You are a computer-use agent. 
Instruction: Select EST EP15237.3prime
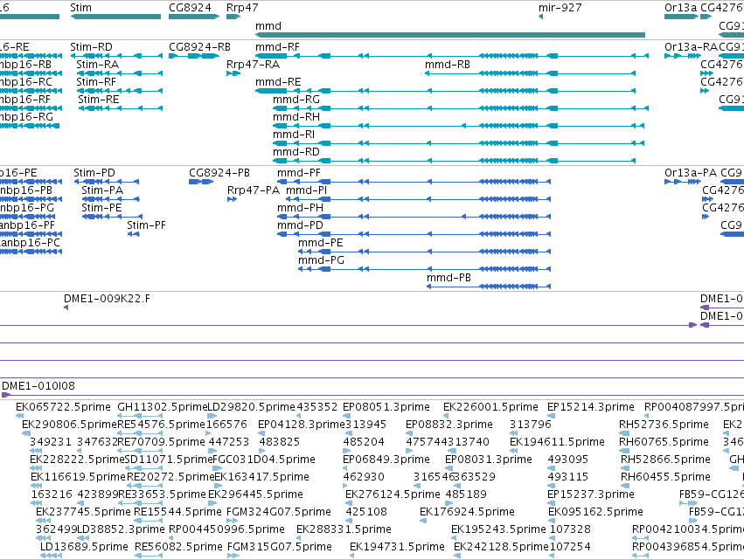point(591,495)
